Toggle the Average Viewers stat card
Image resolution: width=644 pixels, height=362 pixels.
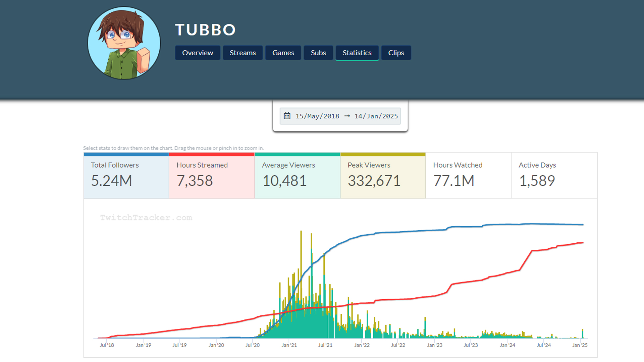pyautogui.click(x=298, y=176)
